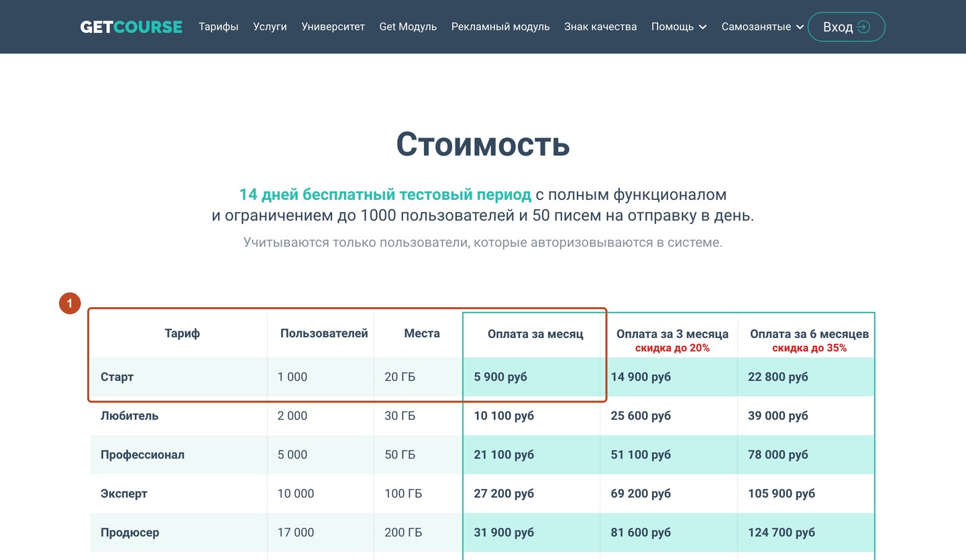Click the 31 900 руб price
966x560 pixels.
504,533
